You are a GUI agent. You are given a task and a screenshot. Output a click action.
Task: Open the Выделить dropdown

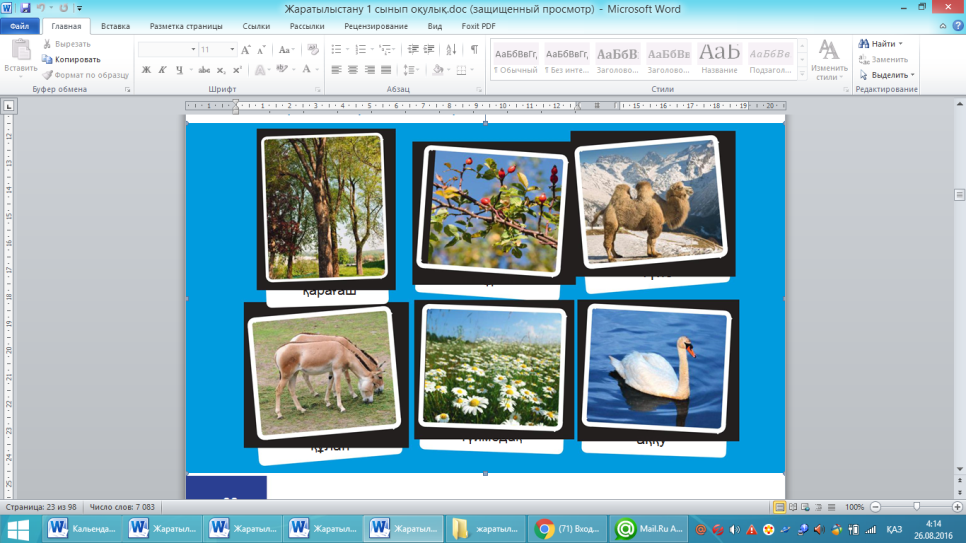(x=887, y=75)
